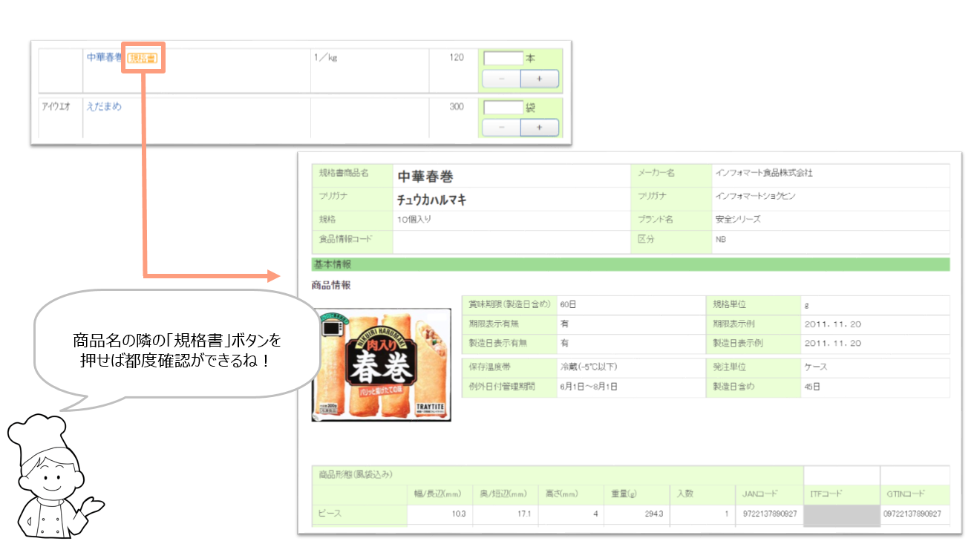
Task: Select the brand name 安全シリーズ
Action: pyautogui.click(x=738, y=220)
